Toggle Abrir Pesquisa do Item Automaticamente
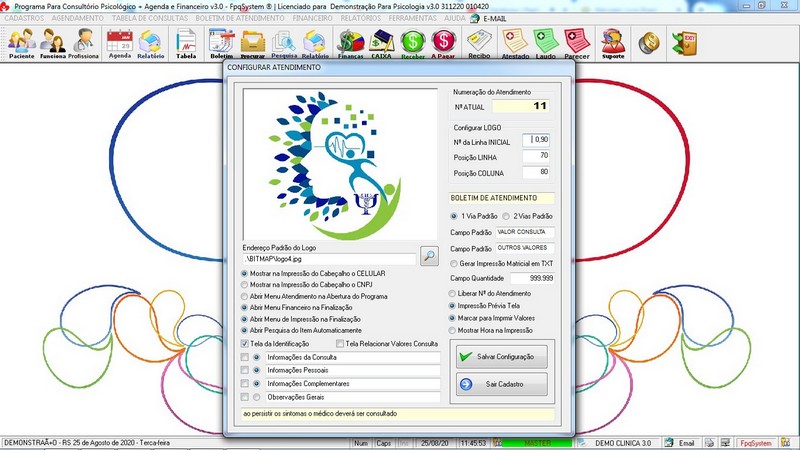Screen dimensions: 800x450 tap(244, 331)
